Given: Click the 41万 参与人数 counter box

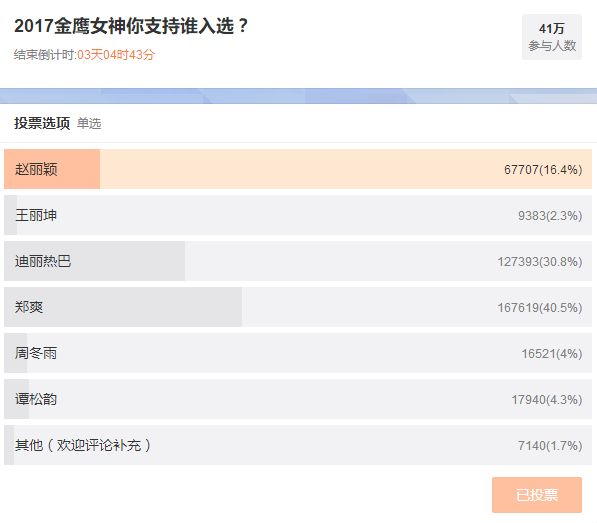Looking at the screenshot, I should (x=552, y=37).
